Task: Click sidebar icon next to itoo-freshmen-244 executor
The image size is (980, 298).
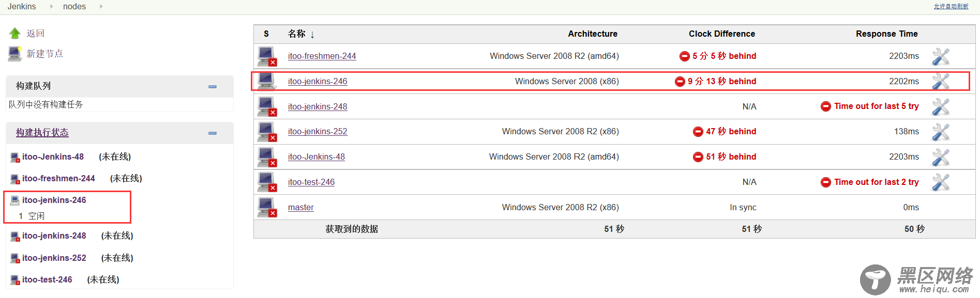Action: pos(15,179)
